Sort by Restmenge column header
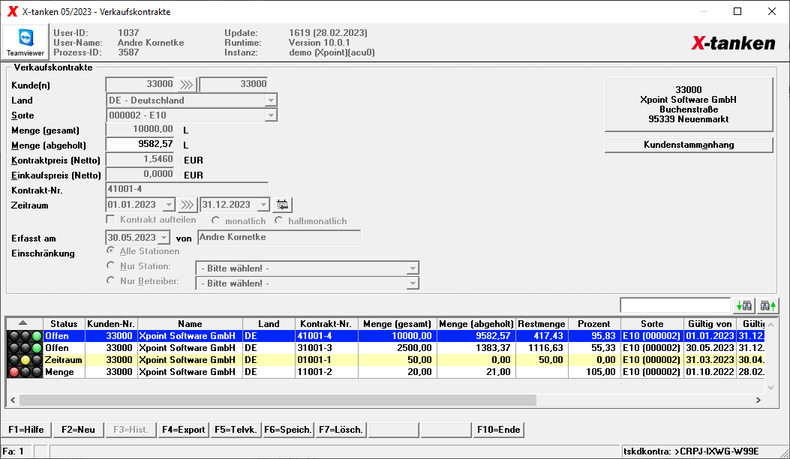The width and height of the screenshot is (790, 459). [542, 323]
